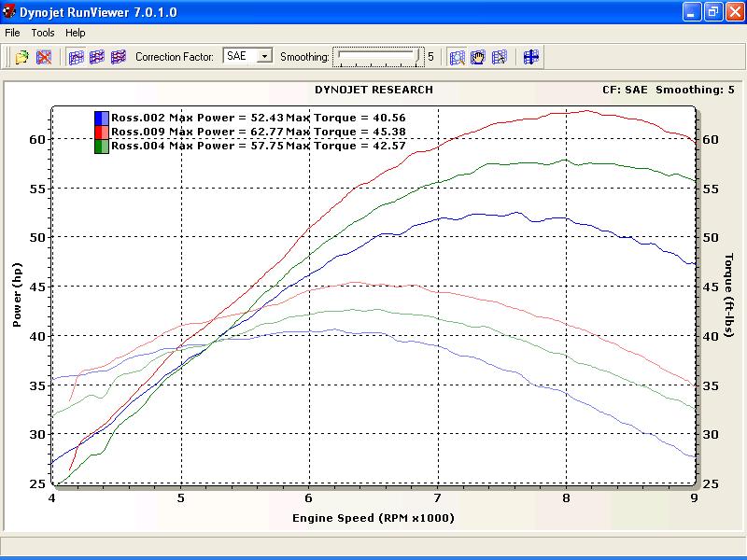Viewport: 747px width, 560px height.
Task: Open the Help menu
Action: tap(76, 33)
